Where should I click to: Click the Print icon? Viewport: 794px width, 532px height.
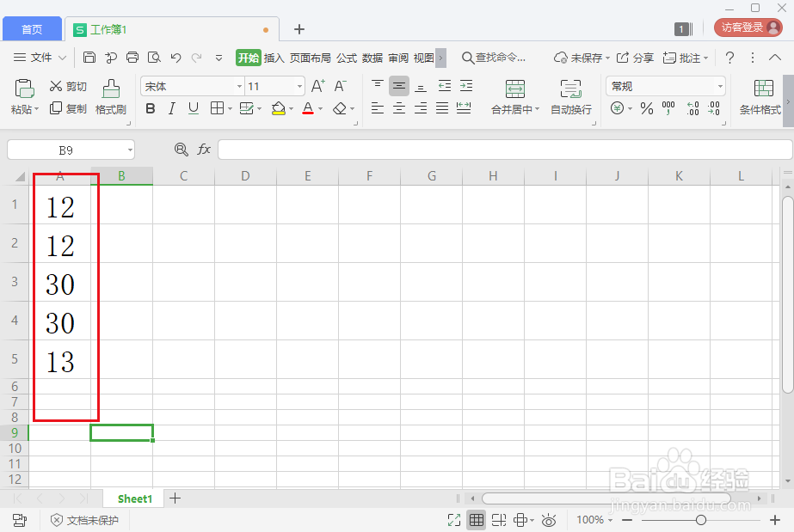(132, 58)
